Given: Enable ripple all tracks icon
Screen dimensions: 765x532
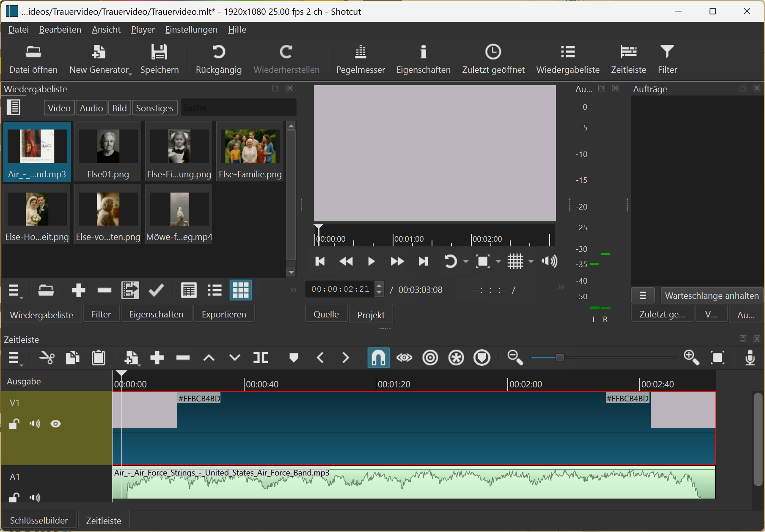Looking at the screenshot, I should pyautogui.click(x=456, y=358).
